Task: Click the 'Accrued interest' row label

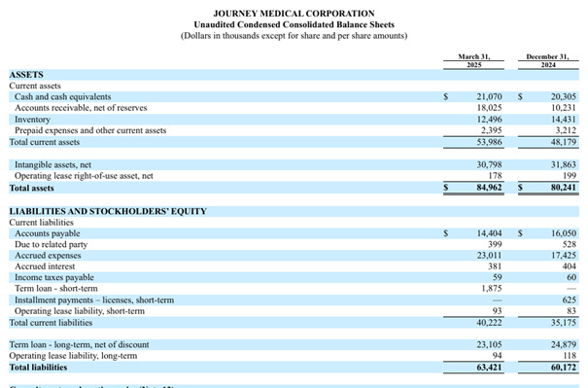Action: coord(45,266)
